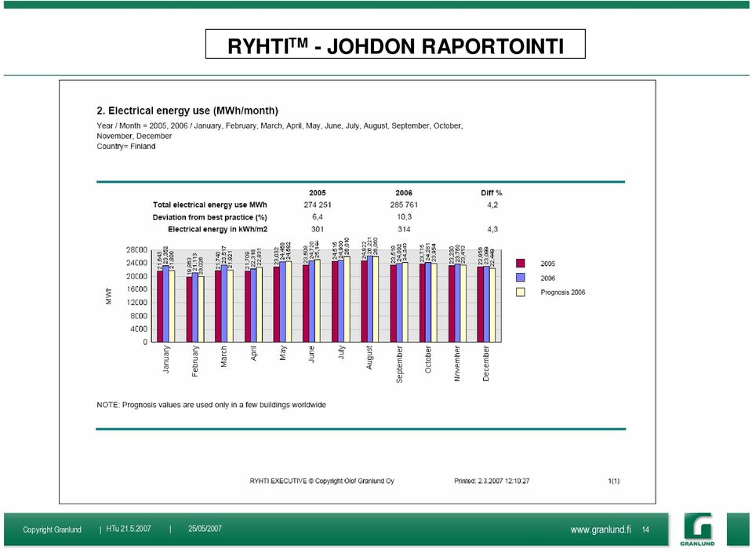Image resolution: width=752 pixels, height=560 pixels.
Task: Click the Granlund logo icon
Action: point(697,529)
